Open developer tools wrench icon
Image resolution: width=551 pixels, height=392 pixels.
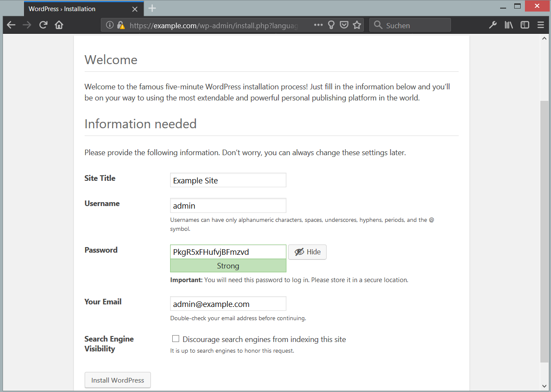[493, 25]
